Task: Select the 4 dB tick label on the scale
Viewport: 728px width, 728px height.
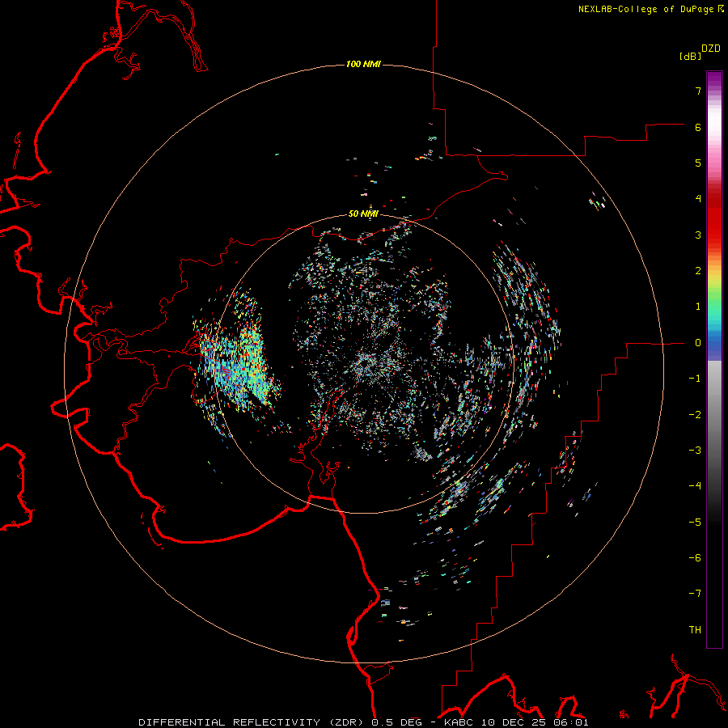Action: (x=698, y=199)
